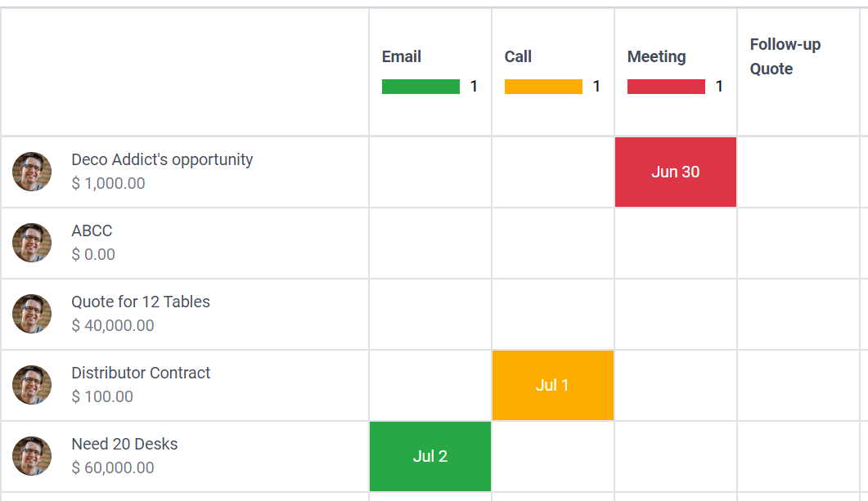This screenshot has width=868, height=501.
Task: Select the Follow-up Quote column header
Action: coord(785,56)
